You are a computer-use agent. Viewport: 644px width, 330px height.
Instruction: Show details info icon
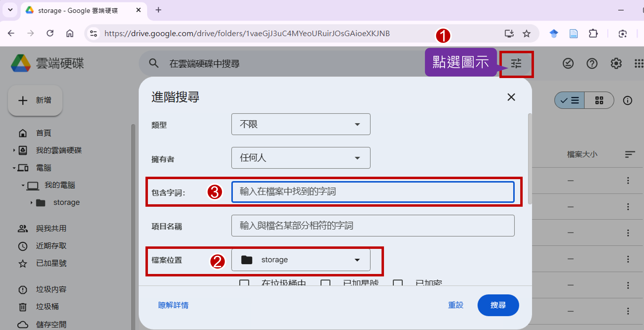point(627,100)
